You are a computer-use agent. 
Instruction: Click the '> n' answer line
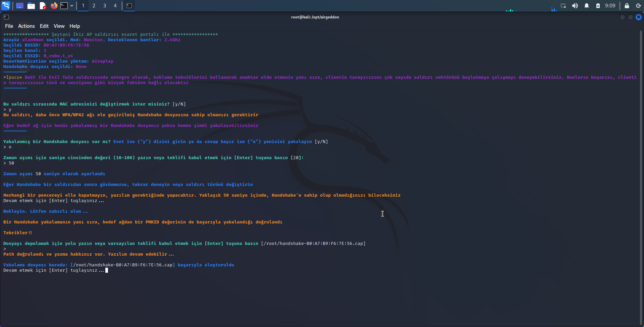[x=7, y=147]
